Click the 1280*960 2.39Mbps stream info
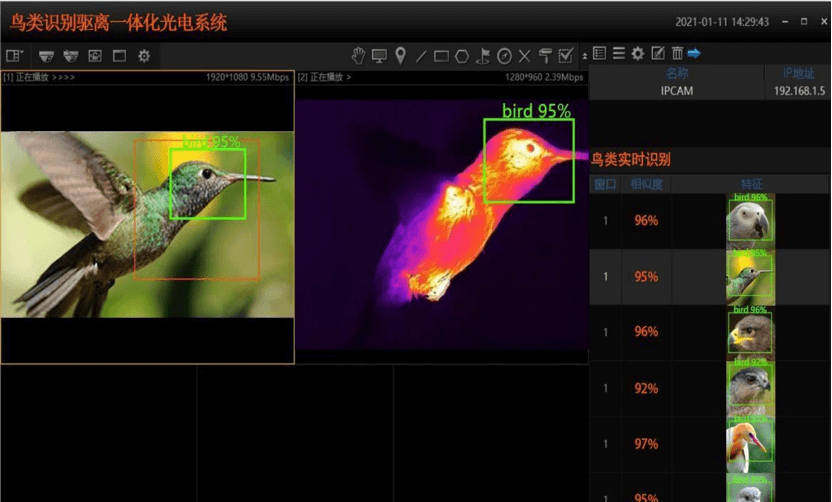The width and height of the screenshot is (832, 502). [544, 77]
